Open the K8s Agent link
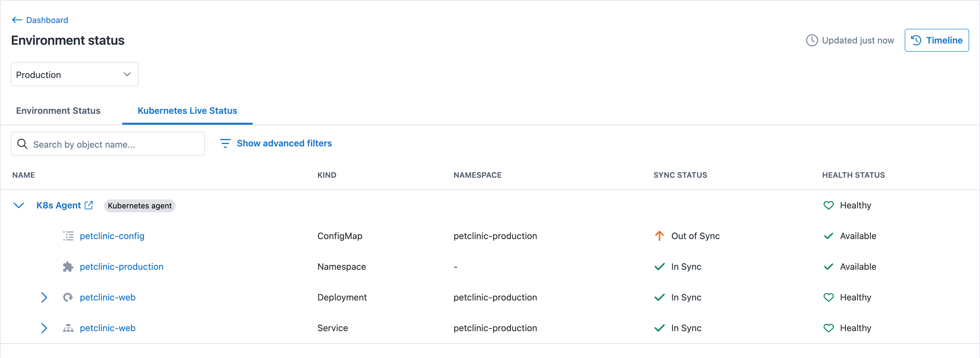980x358 pixels. click(x=59, y=205)
